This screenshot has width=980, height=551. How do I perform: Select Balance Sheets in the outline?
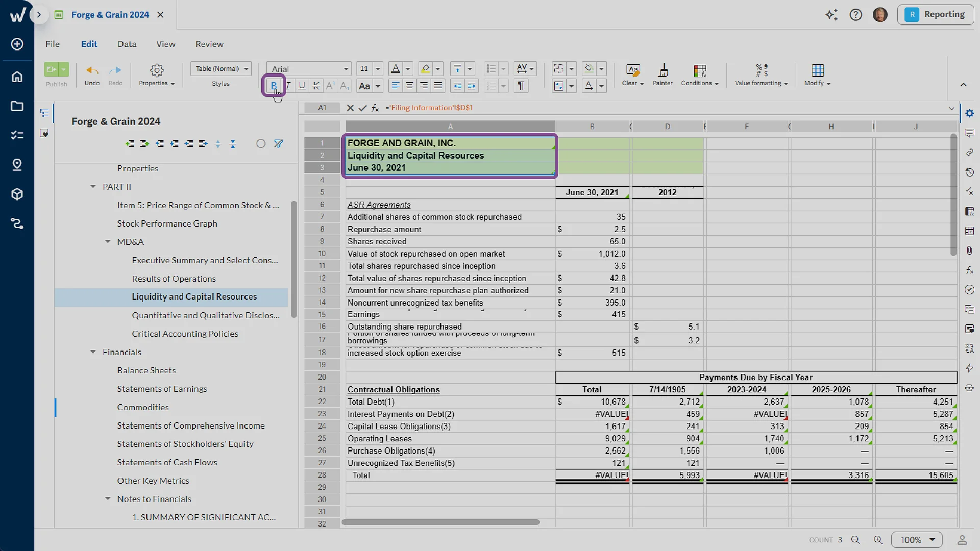click(x=146, y=370)
